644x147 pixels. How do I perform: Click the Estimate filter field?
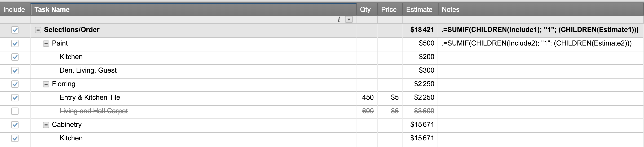tap(420, 20)
